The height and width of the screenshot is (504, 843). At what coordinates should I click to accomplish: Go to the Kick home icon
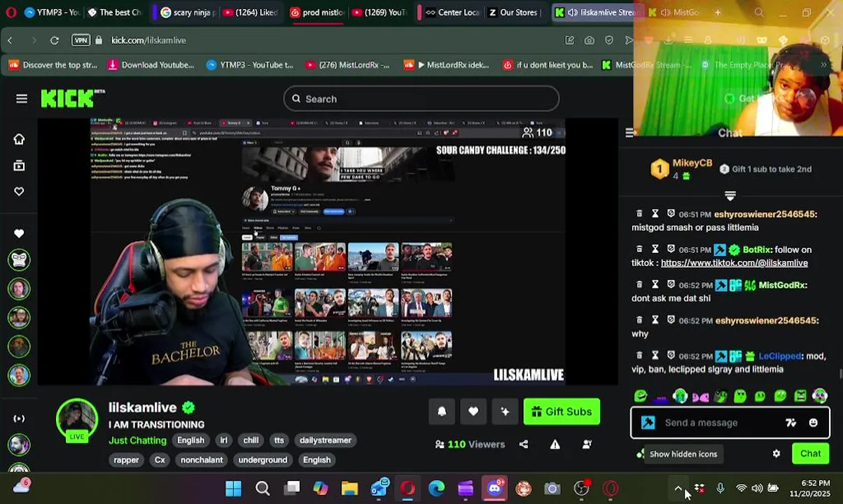pyautogui.click(x=19, y=139)
